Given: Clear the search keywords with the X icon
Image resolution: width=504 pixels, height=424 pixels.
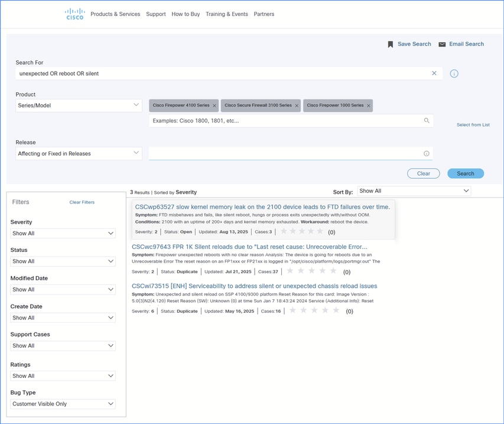Looking at the screenshot, I should tap(434, 73).
